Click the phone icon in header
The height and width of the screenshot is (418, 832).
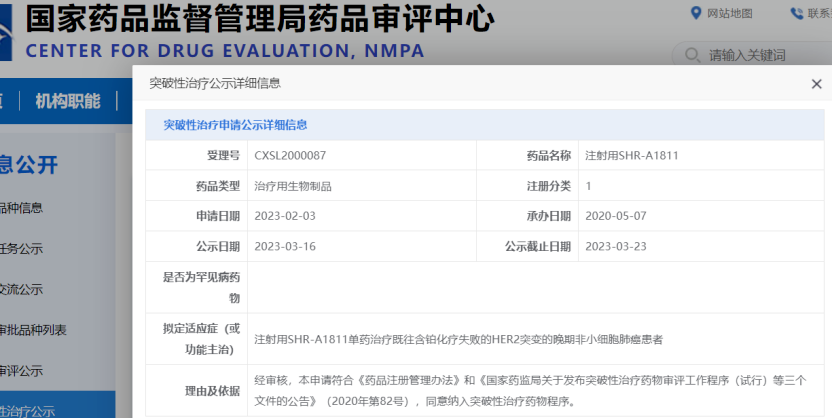pyautogui.click(x=797, y=13)
